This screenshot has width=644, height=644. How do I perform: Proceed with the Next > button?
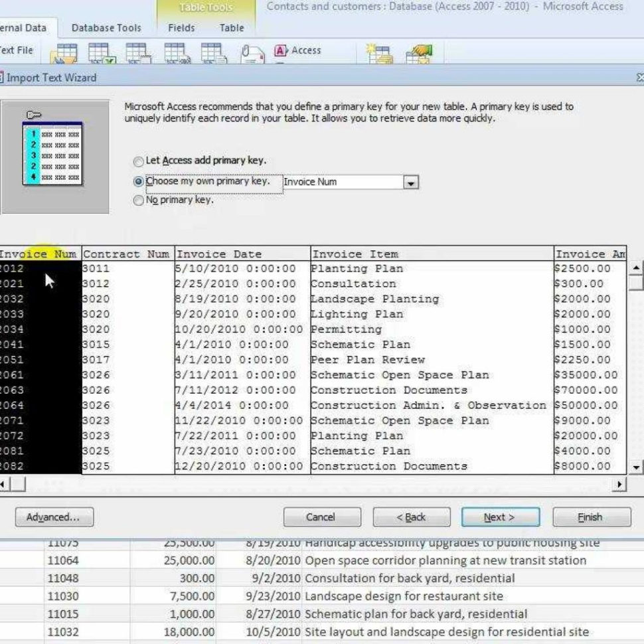[x=501, y=517]
